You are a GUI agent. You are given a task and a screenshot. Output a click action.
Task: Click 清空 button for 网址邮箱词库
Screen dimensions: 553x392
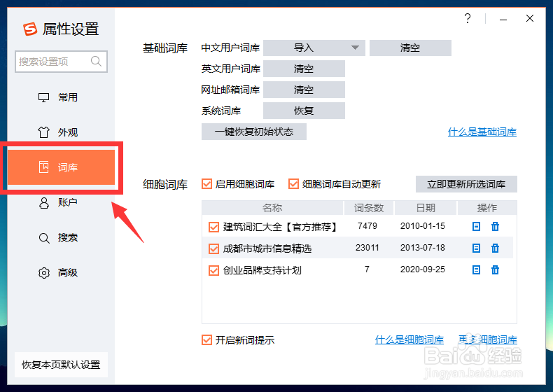304,90
